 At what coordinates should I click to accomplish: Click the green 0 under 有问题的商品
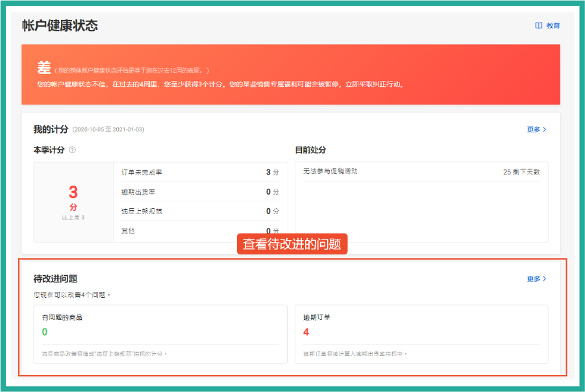(x=45, y=333)
